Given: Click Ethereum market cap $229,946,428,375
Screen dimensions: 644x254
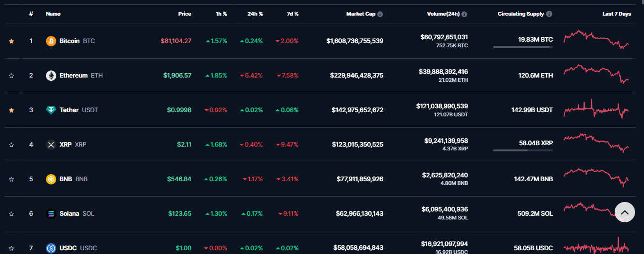Looking at the screenshot, I should [358, 76].
